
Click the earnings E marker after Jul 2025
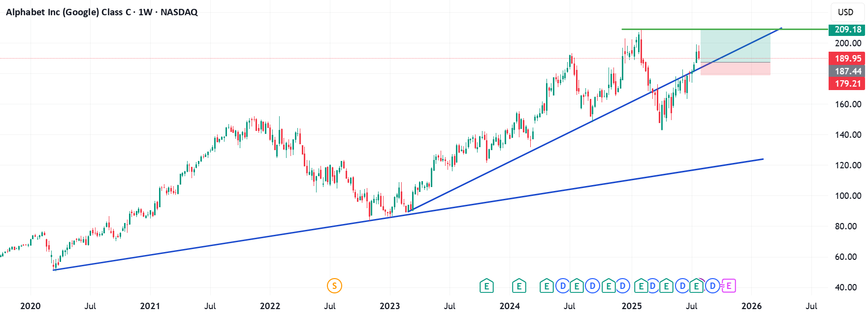click(696, 285)
